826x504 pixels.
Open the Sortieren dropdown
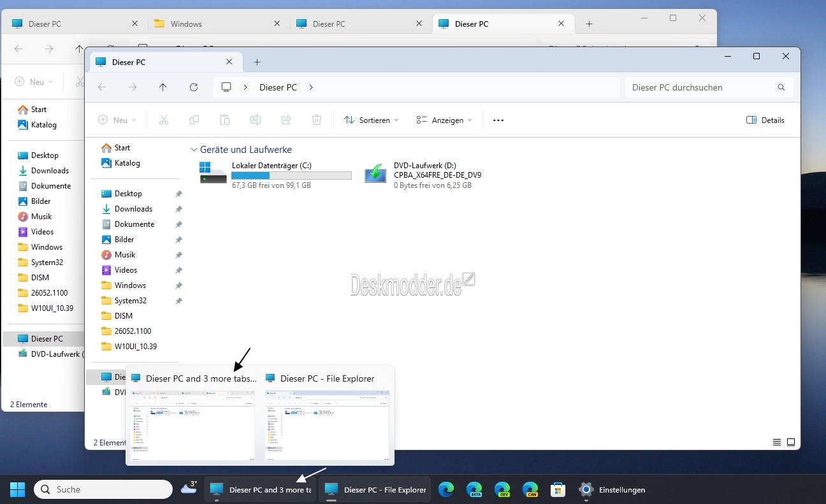click(x=371, y=120)
